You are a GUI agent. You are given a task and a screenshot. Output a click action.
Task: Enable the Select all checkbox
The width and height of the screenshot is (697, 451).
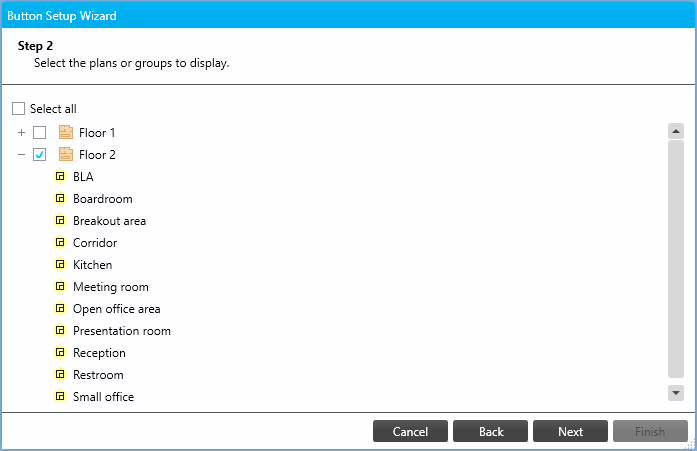click(18, 109)
